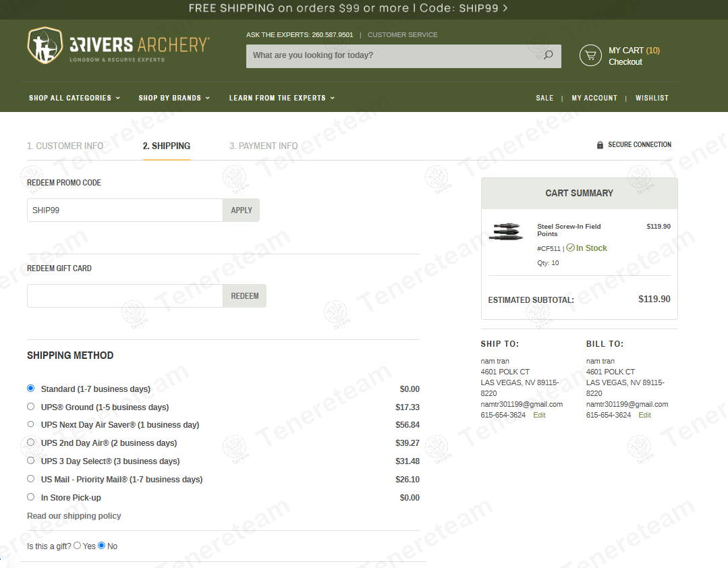This screenshot has height=568, width=728.
Task: Select UPS Ground shipping method
Action: [30, 407]
